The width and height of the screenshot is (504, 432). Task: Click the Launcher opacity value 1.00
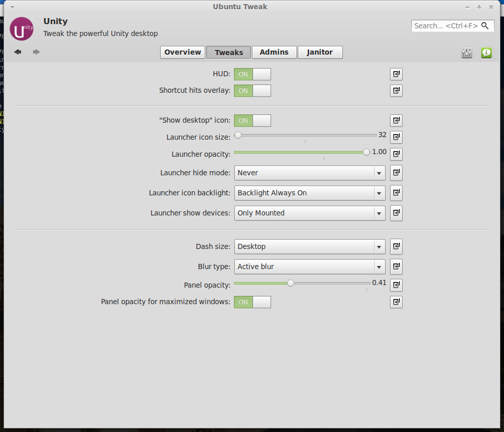(379, 152)
